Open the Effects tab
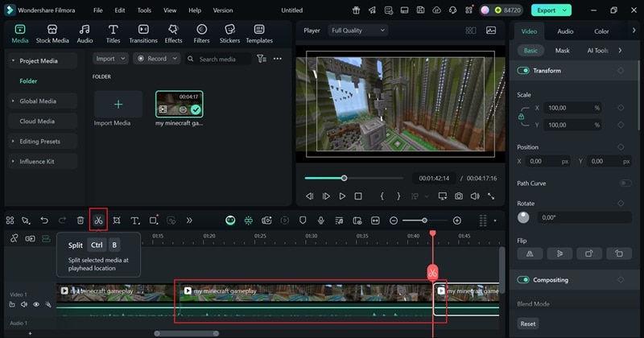This screenshot has height=338, width=644. (173, 34)
